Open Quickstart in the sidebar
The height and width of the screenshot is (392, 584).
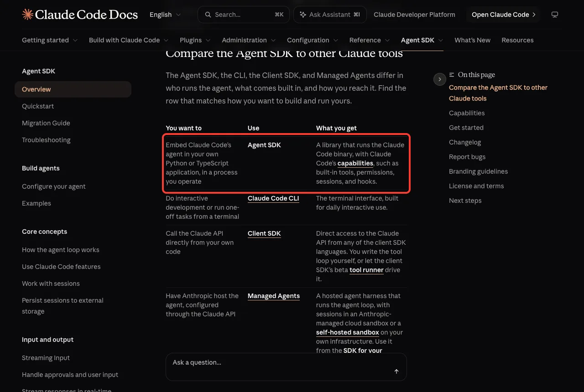coord(38,106)
